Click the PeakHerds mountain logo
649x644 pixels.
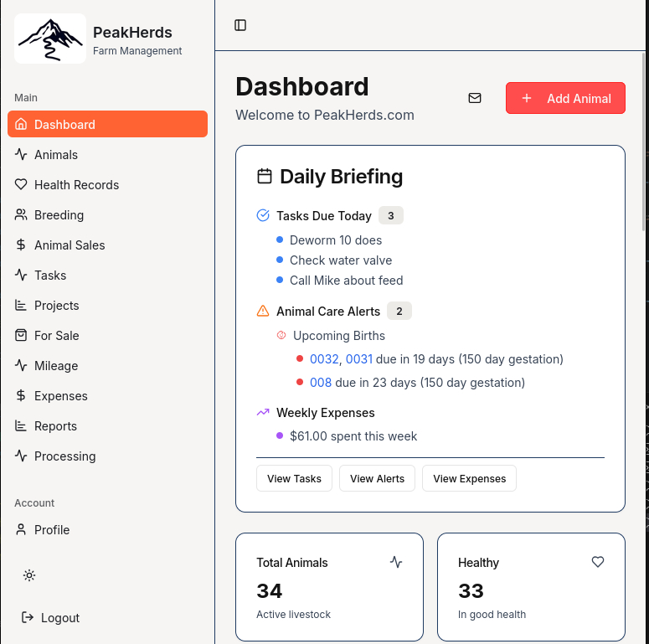coord(50,39)
